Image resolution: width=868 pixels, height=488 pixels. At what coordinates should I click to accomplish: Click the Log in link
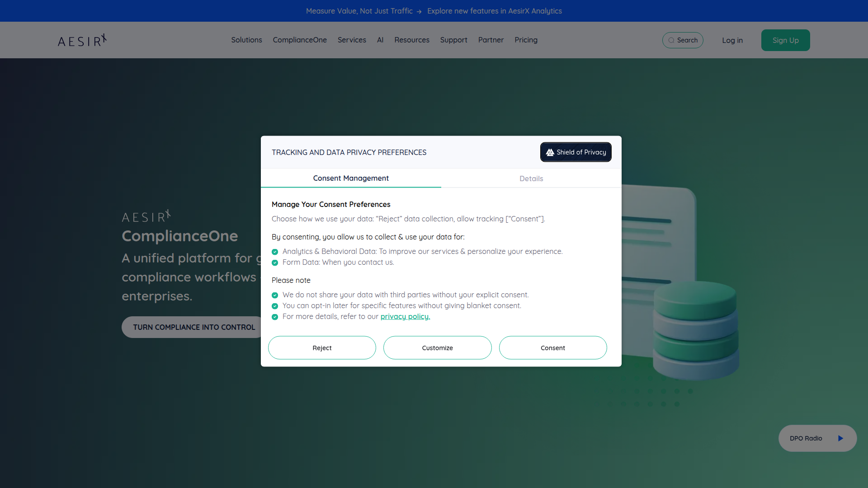pos(732,40)
